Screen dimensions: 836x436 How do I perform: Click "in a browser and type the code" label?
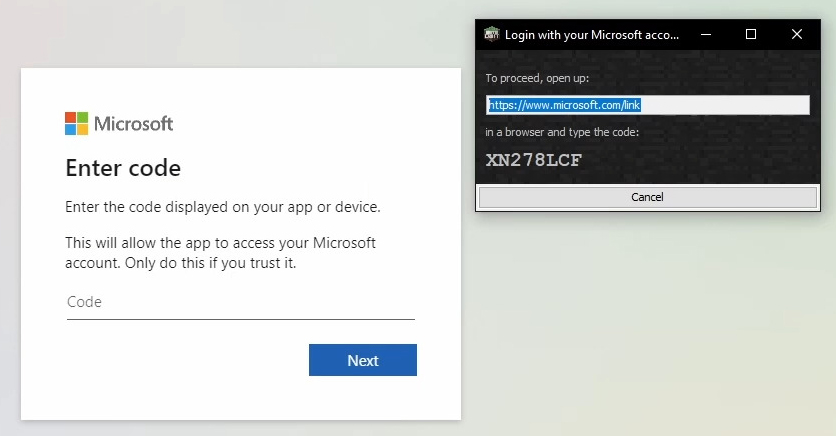point(562,132)
